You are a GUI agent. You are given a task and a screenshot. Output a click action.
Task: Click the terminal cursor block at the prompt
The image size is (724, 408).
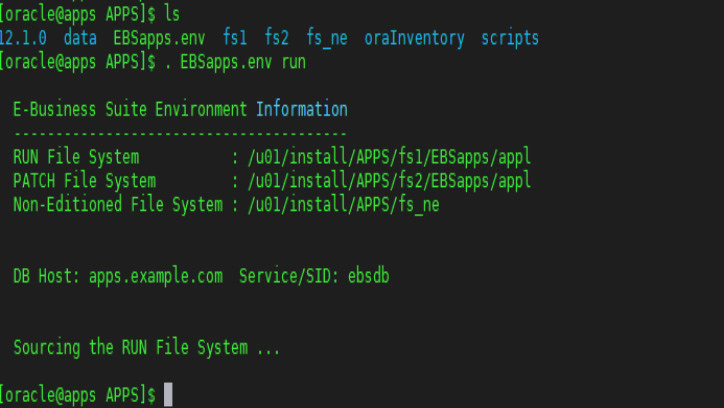[168, 394]
